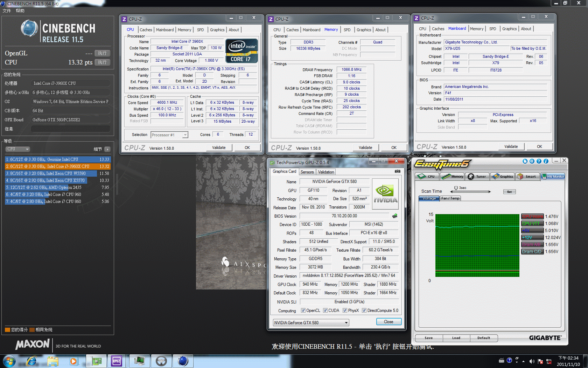This screenshot has height=368, width=588.
Task: Click Validate in the first CPU-Z window
Action: coord(219,148)
